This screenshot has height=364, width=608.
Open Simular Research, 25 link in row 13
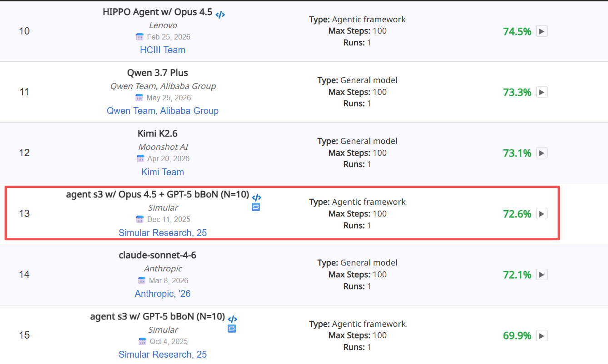[x=163, y=233]
